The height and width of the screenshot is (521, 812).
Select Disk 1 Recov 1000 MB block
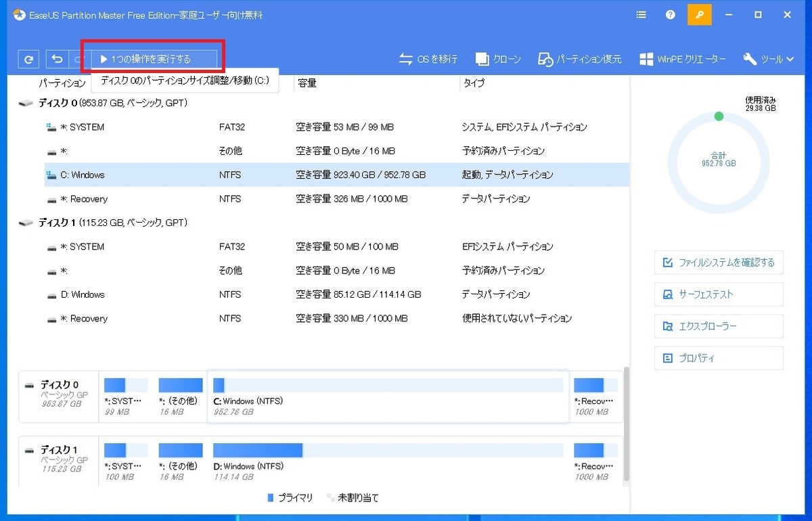(597, 461)
